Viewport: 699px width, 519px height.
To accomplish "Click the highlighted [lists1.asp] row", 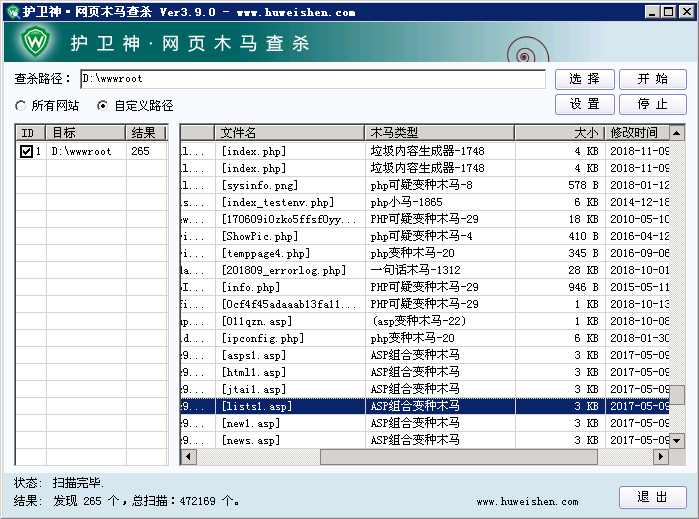I will click(425, 406).
